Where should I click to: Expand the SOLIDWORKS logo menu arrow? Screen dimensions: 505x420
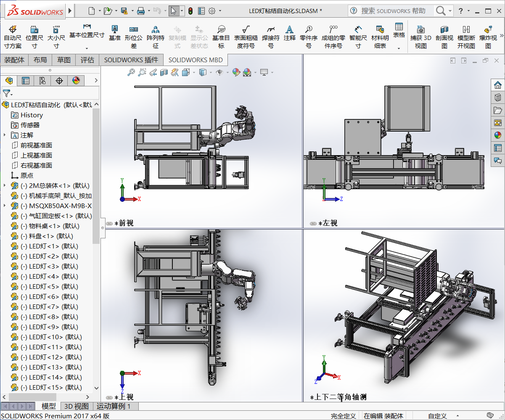click(70, 11)
